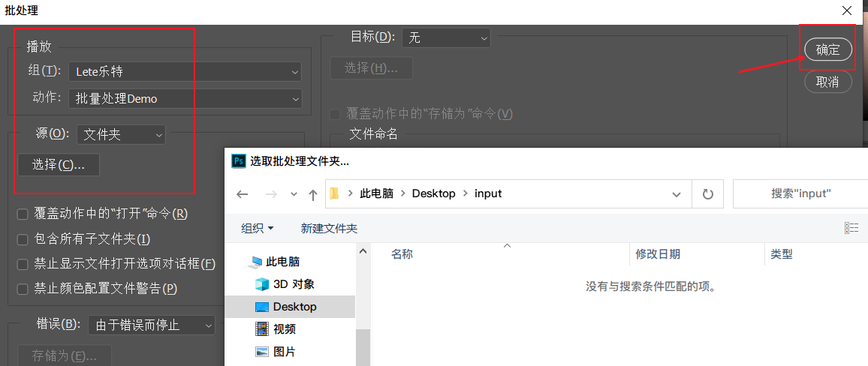The width and height of the screenshot is (868, 366).
Task: Click 新建文件夹 in the dialog toolbar
Action: (329, 228)
